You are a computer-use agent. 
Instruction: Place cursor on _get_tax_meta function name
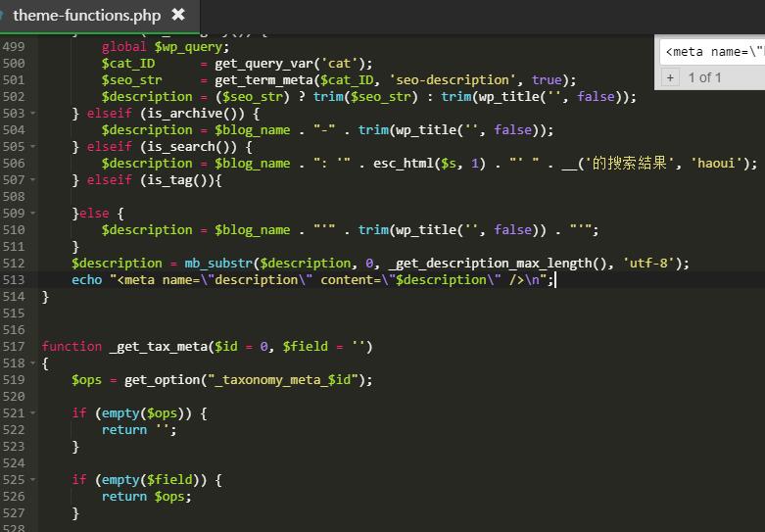coord(159,347)
